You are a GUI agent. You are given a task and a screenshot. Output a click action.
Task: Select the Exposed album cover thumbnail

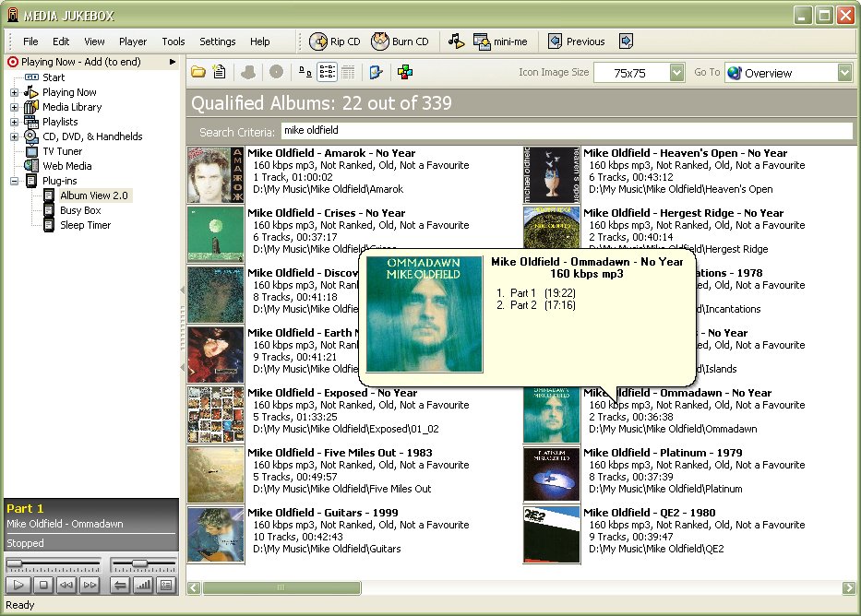point(215,414)
